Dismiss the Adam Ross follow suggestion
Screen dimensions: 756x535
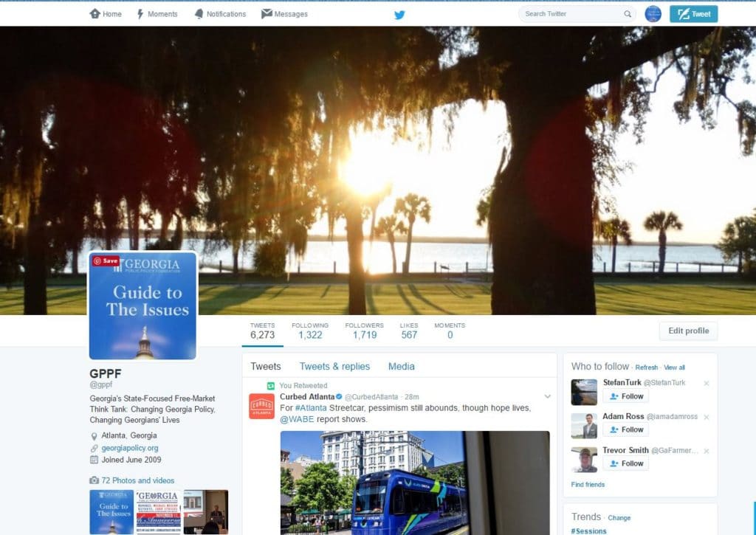(706, 417)
